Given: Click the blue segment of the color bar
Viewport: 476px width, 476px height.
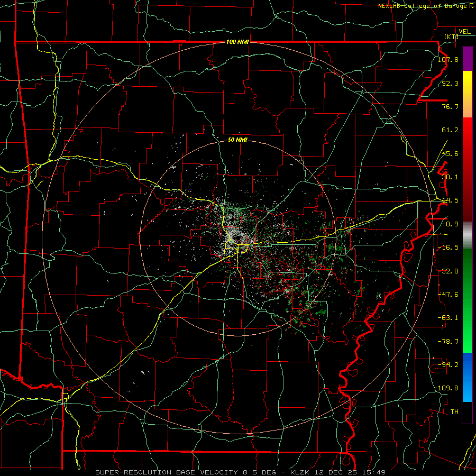Looking at the screenshot, I should coord(467,377).
